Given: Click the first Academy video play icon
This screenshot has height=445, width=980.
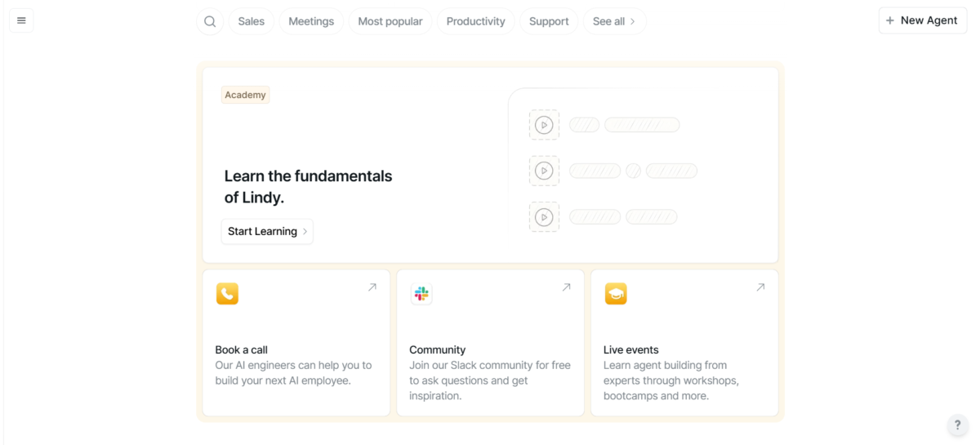Looking at the screenshot, I should [544, 125].
